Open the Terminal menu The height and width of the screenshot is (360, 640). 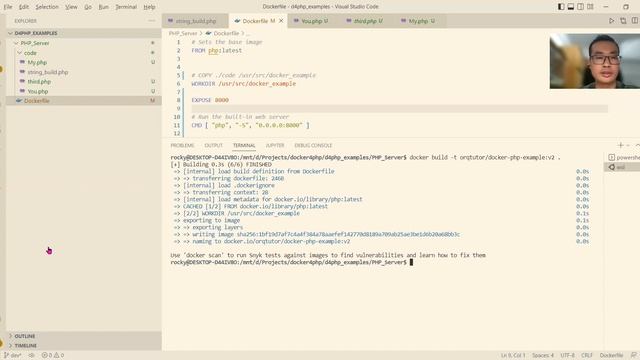coord(126,7)
